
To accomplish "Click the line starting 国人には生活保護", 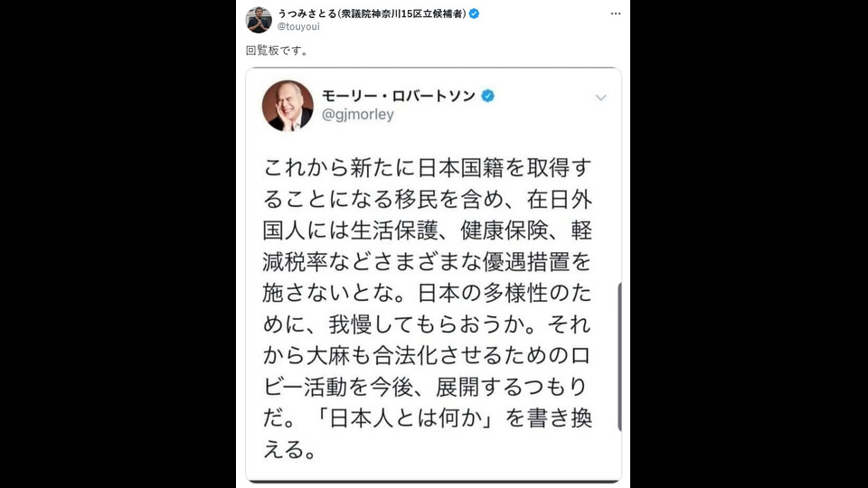I will (428, 230).
